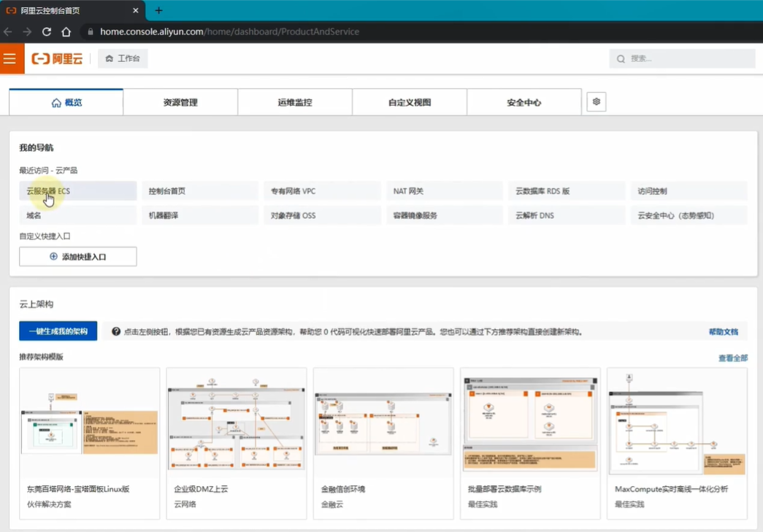The height and width of the screenshot is (532, 763).
Task: Go back in browser history
Action: (x=8, y=31)
